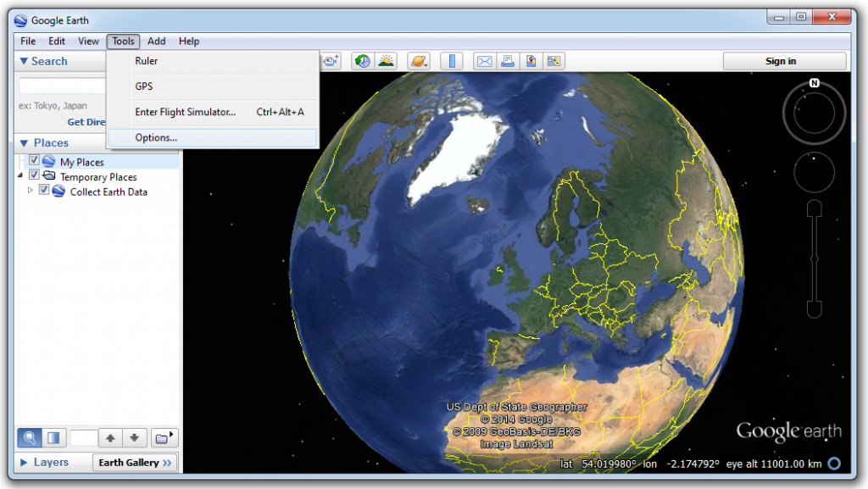Choose Ruler from Tools menu
The image size is (868, 489).
click(213, 61)
